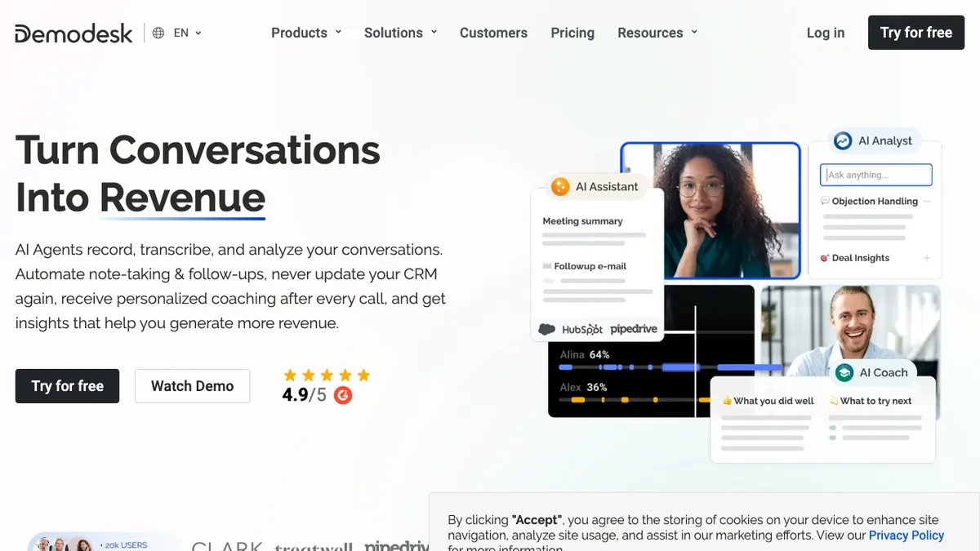
Task: Click the AI Assistant orange icon
Action: click(x=560, y=187)
